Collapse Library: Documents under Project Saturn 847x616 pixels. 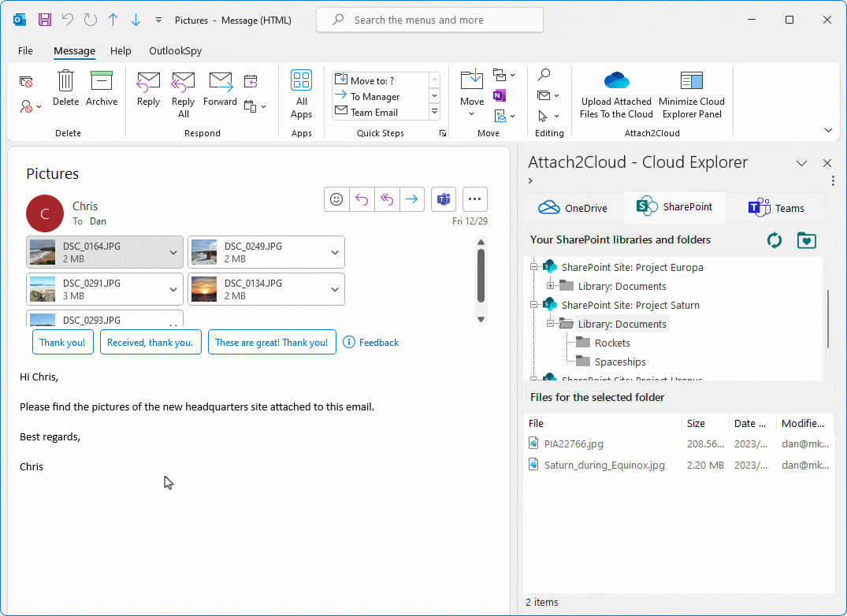[550, 323]
